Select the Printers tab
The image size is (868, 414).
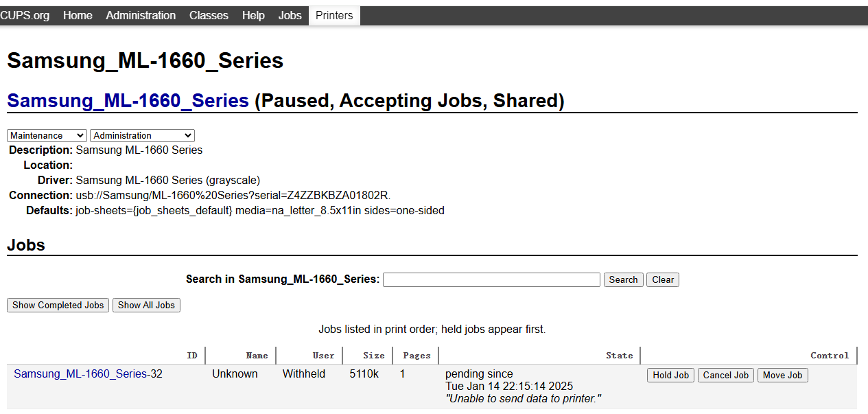(x=334, y=15)
